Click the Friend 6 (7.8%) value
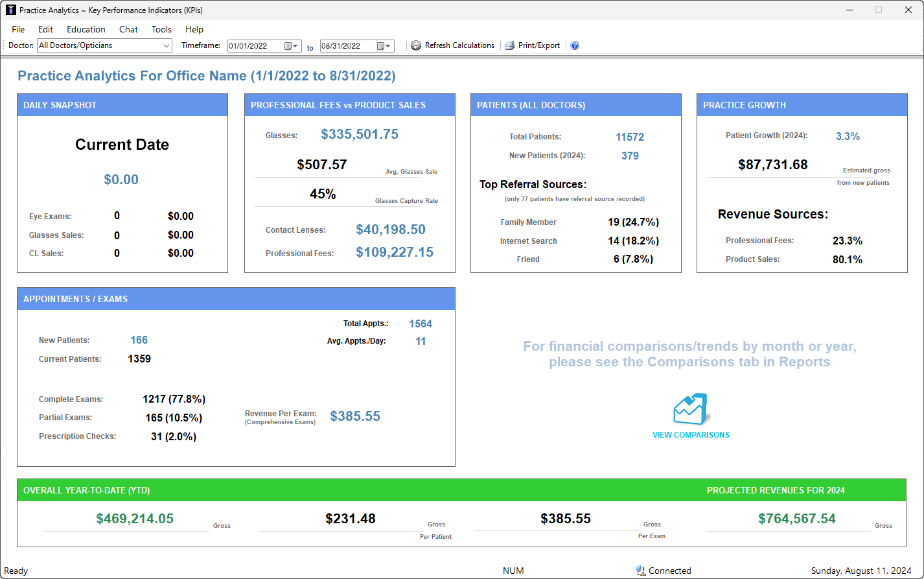Screen dimensions: 924x579 [633, 259]
